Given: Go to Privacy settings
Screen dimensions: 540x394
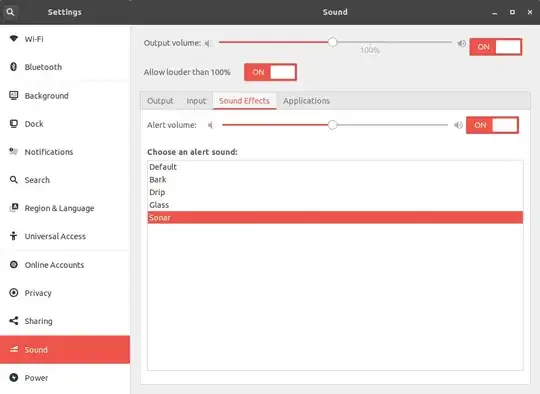Looking at the screenshot, I should (x=65, y=293).
